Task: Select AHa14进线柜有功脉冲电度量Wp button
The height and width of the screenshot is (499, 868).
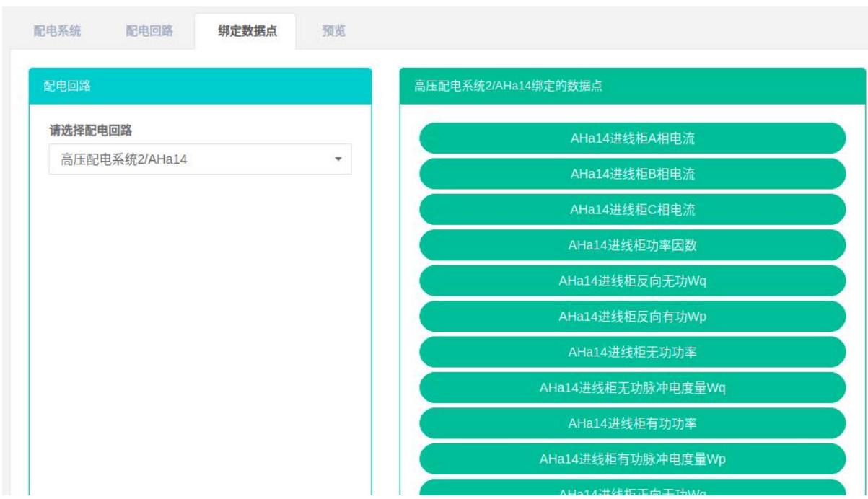Action: [x=632, y=459]
